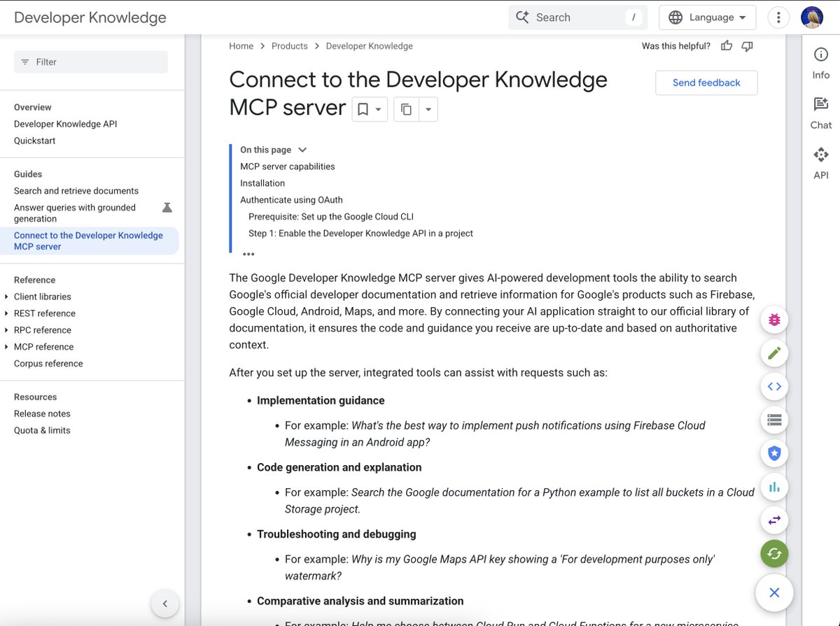This screenshot has height=626, width=840.
Task: Click the green pencil edit floating icon
Action: point(774,353)
